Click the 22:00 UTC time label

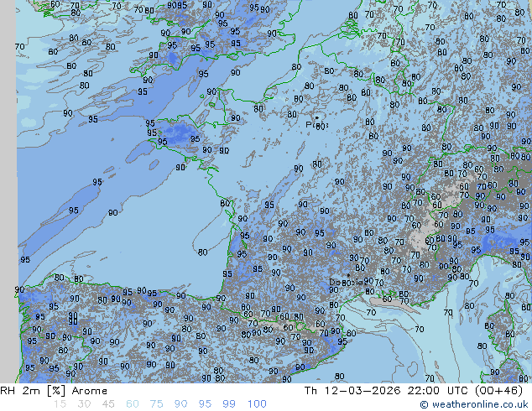click(x=425, y=391)
